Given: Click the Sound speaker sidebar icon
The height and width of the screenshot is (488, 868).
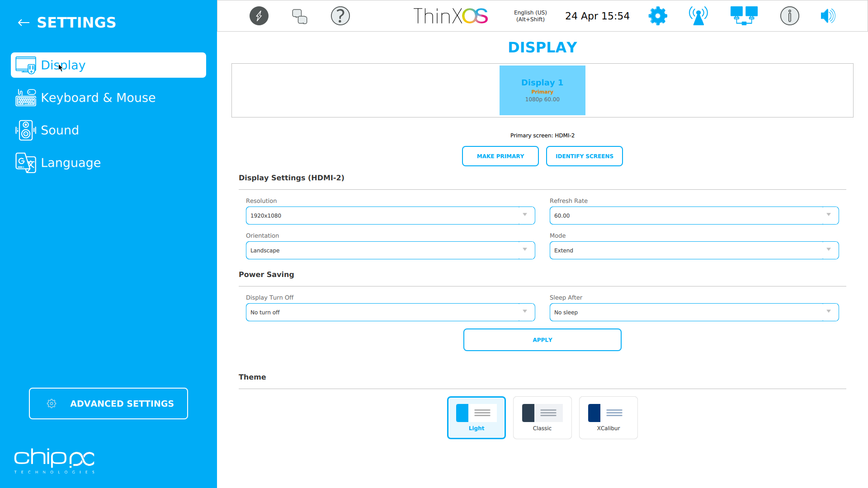Looking at the screenshot, I should point(26,130).
